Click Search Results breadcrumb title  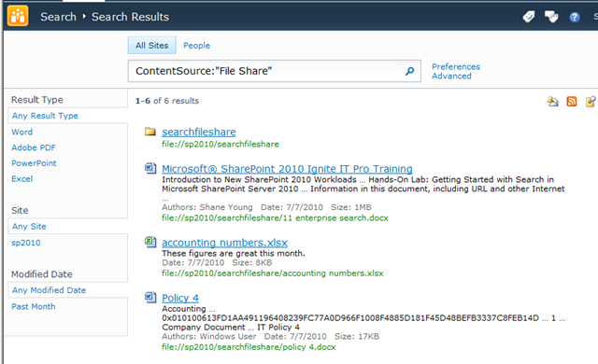coord(130,17)
